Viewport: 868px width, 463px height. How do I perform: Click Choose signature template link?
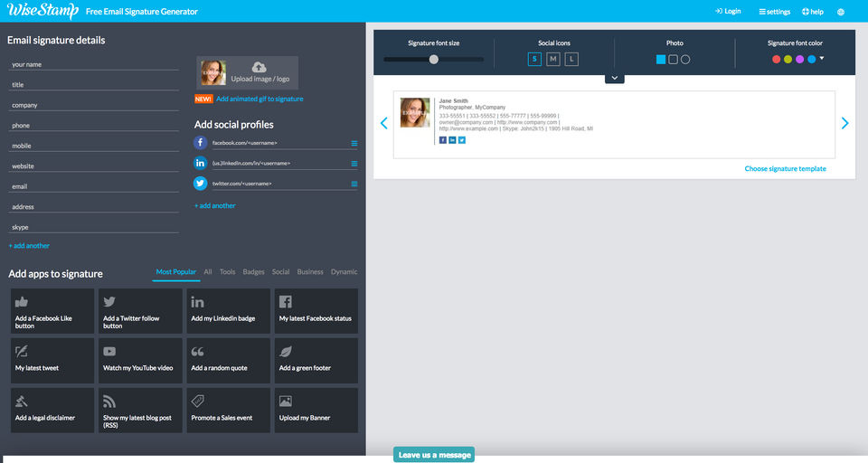click(785, 168)
